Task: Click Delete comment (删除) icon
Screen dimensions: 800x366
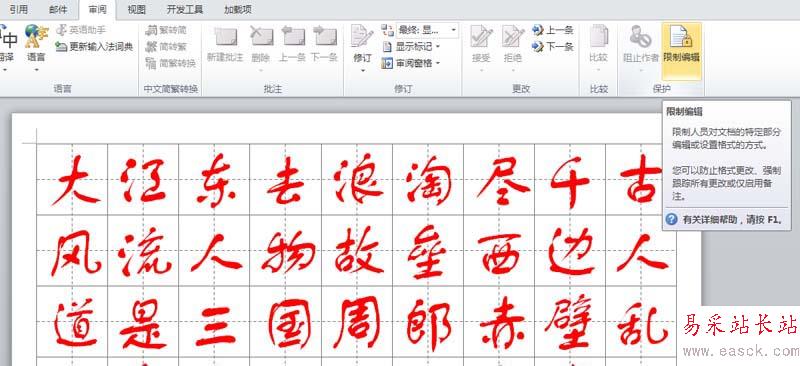Action: pyautogui.click(x=261, y=38)
